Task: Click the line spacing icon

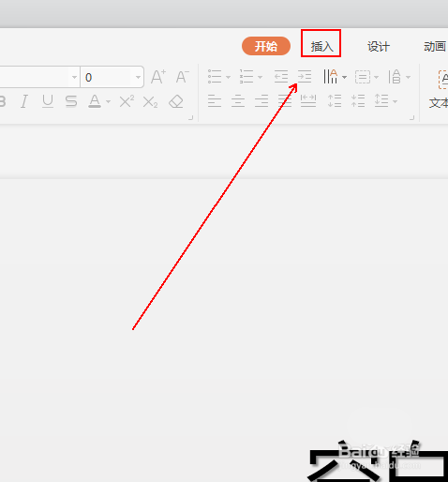Action: [381, 101]
